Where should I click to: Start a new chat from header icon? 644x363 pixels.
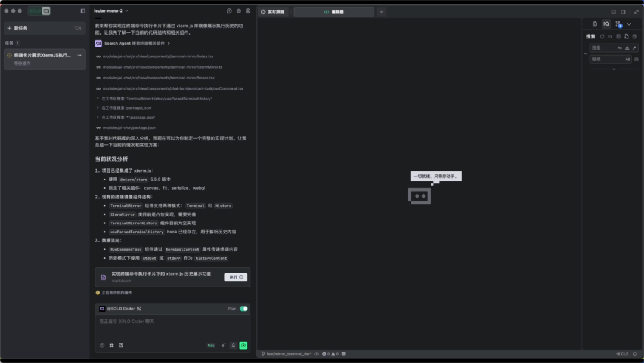(229, 11)
